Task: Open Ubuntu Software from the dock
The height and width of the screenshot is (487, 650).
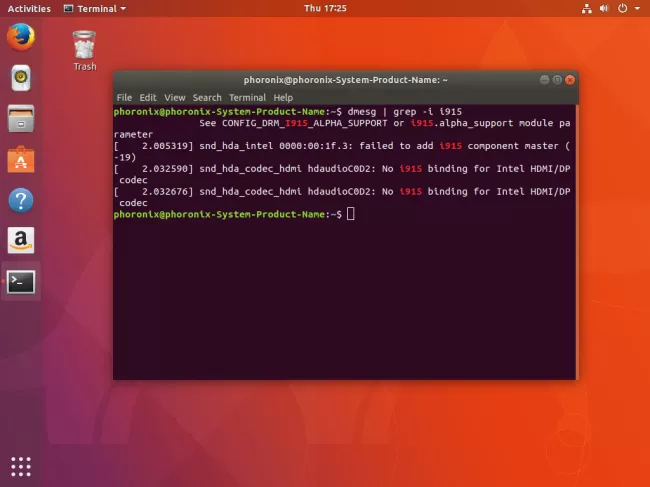Action: tap(21, 158)
